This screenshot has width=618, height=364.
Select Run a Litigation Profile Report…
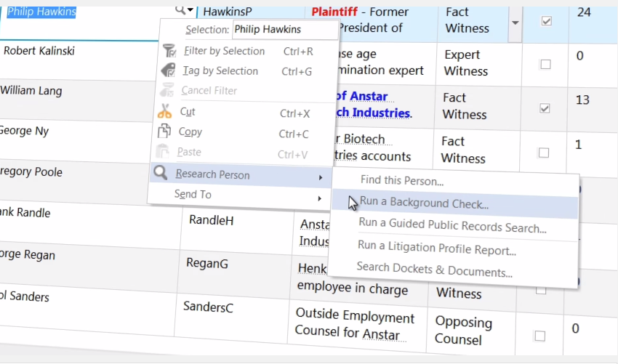pos(437,248)
